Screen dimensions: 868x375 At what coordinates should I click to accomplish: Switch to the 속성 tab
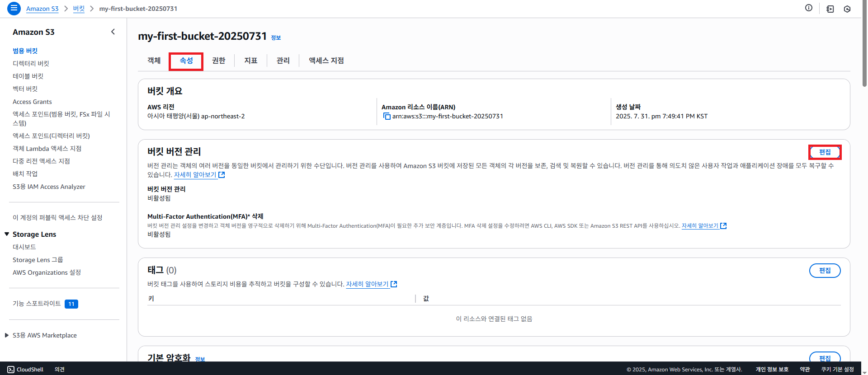186,61
